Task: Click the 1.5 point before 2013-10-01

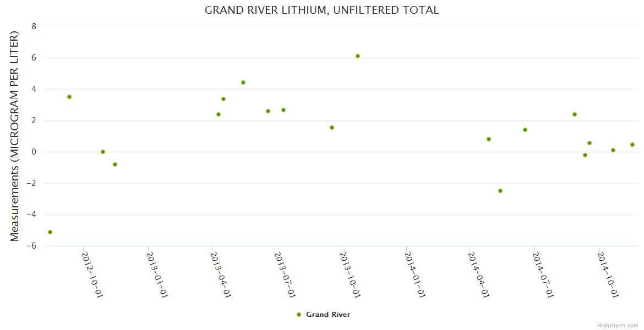Action: [332, 128]
